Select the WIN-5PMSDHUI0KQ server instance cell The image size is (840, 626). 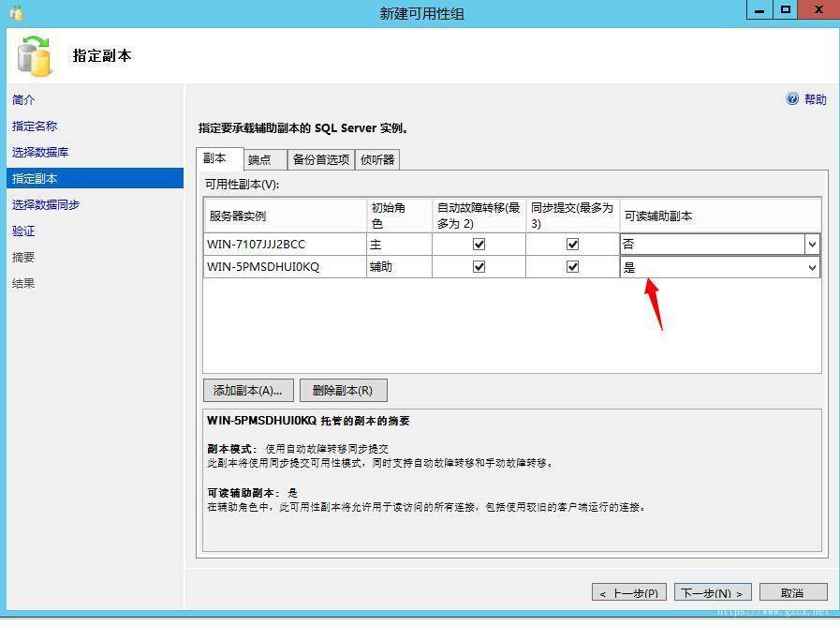tap(285, 267)
